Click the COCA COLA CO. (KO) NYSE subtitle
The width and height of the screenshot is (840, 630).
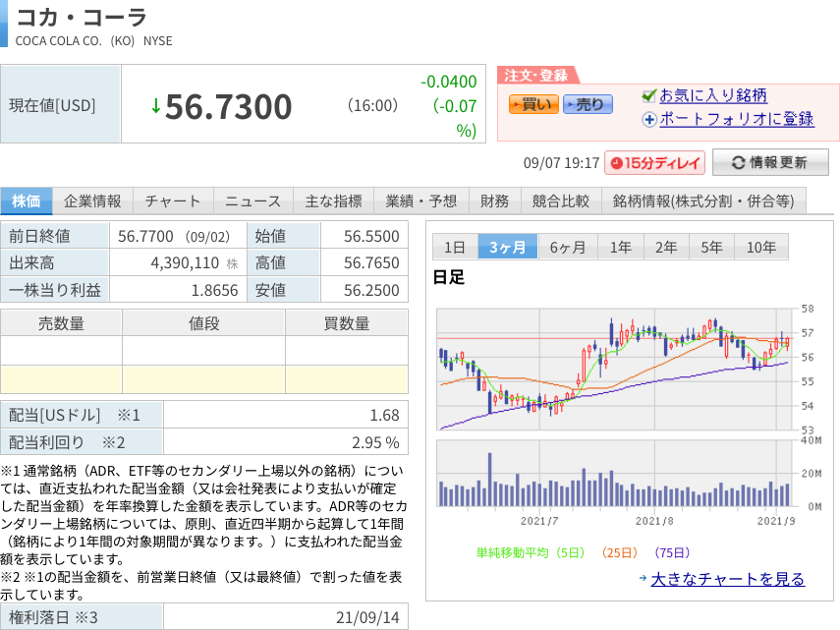[x=93, y=41]
